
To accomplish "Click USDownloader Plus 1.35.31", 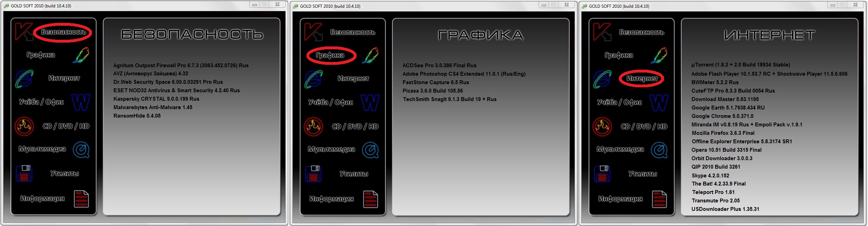I will pyautogui.click(x=725, y=209).
